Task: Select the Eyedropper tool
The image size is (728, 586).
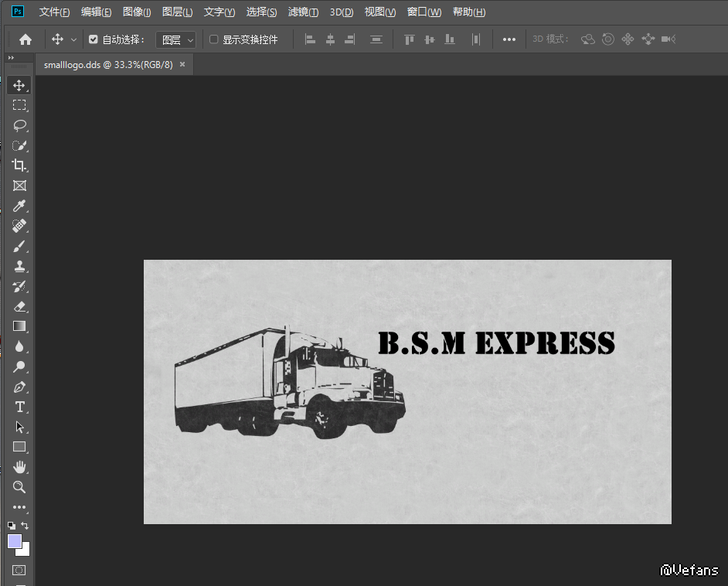Action: 19,206
